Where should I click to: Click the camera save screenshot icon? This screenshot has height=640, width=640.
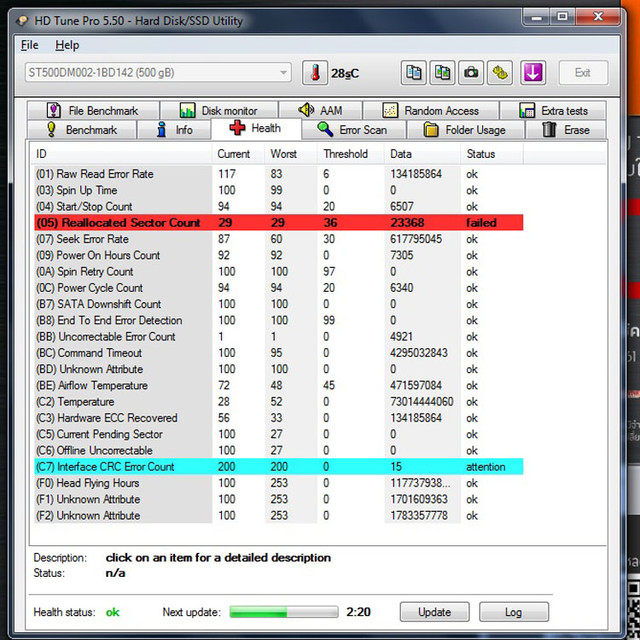click(x=471, y=73)
